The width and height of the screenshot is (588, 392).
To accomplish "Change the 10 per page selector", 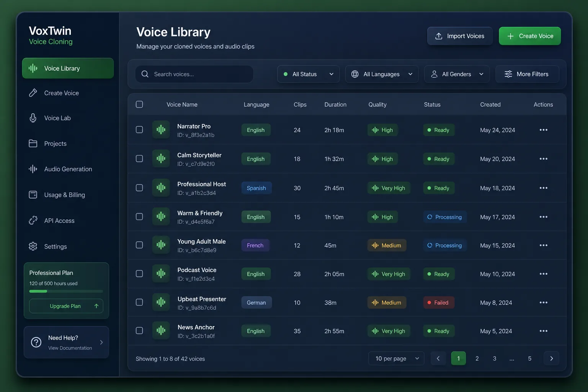I will click(x=396, y=358).
